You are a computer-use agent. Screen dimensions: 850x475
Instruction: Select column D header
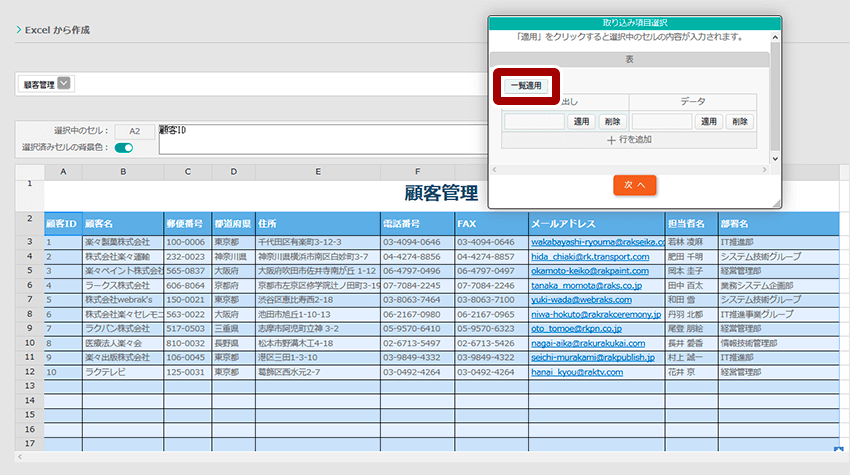[x=234, y=172]
